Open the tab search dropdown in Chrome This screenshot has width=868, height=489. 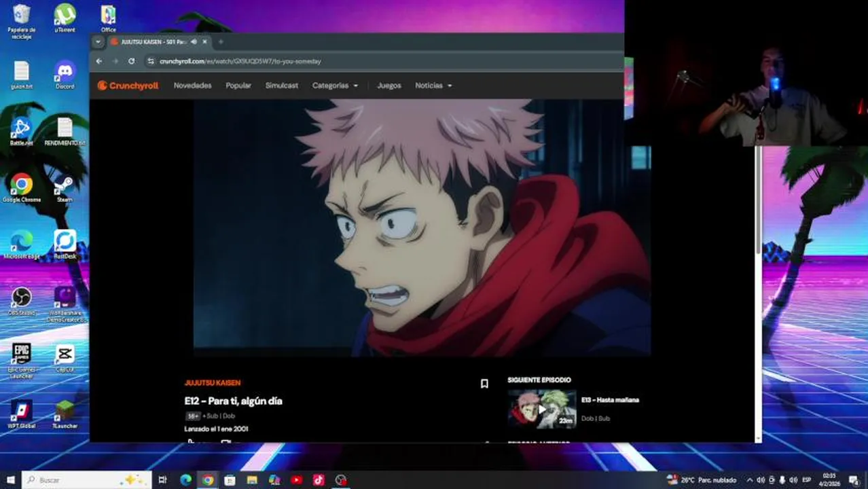(x=98, y=41)
